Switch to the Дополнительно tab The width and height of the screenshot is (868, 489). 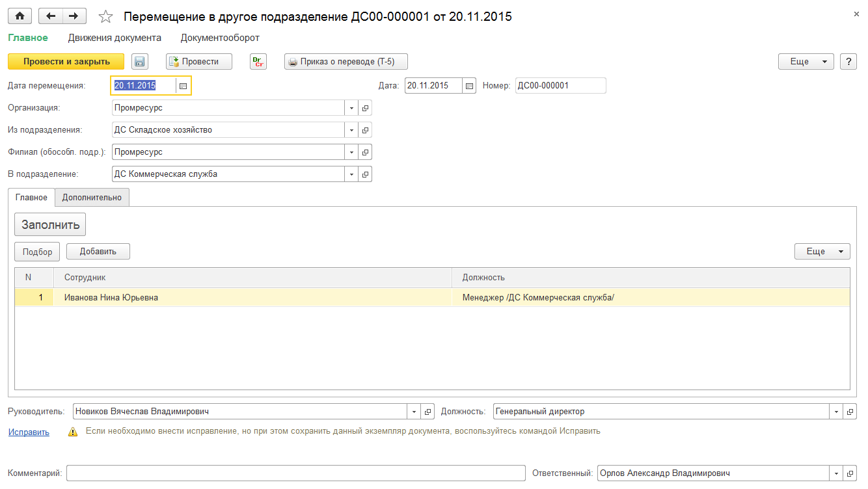[92, 198]
